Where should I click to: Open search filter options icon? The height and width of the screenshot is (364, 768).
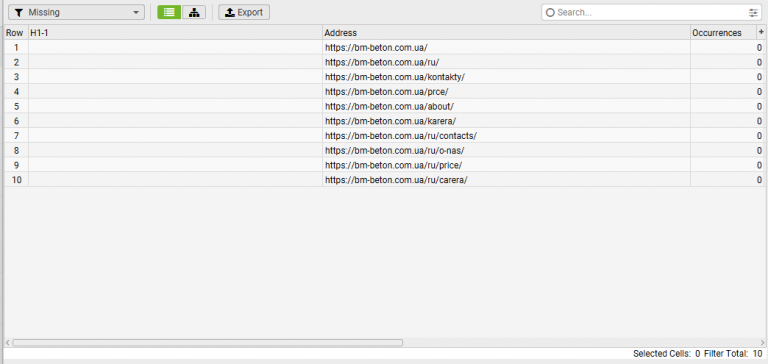(753, 13)
